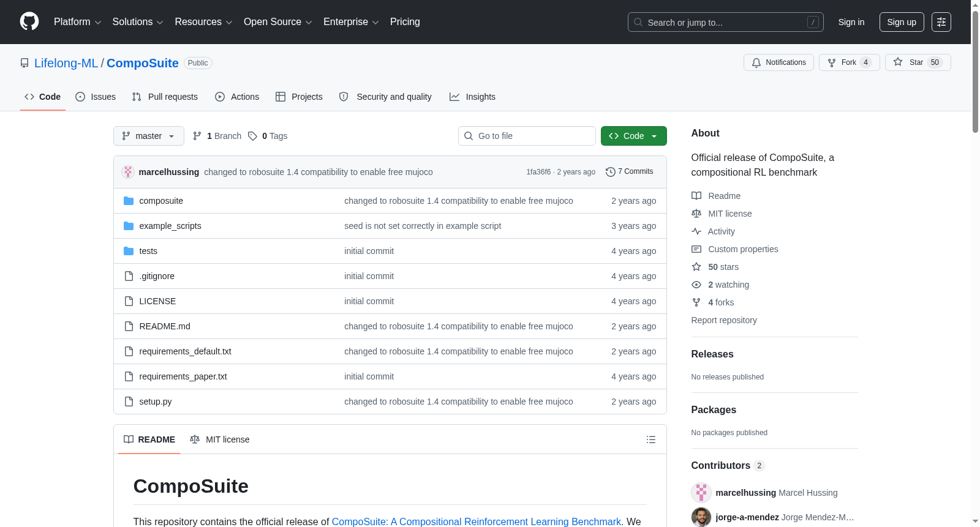The width and height of the screenshot is (980, 527).
Task: Click the pulse icon beside Activity
Action: pyautogui.click(x=696, y=231)
